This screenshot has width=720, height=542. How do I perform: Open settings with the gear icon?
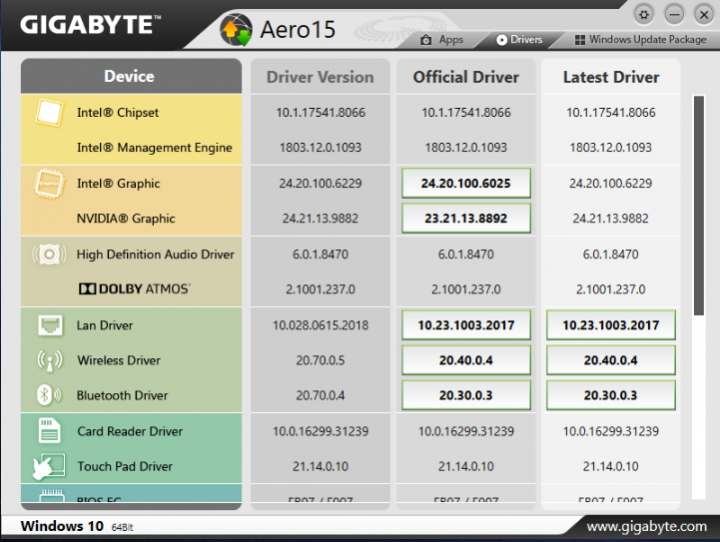click(x=644, y=14)
